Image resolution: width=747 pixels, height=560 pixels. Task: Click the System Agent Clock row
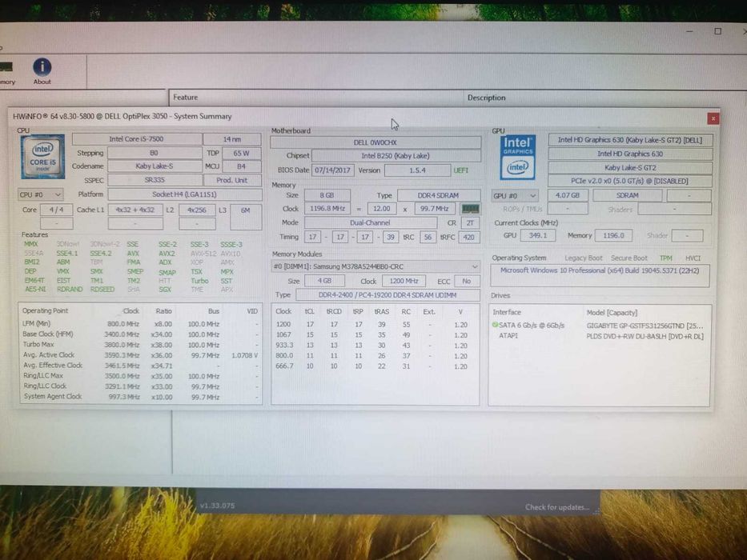141,397
